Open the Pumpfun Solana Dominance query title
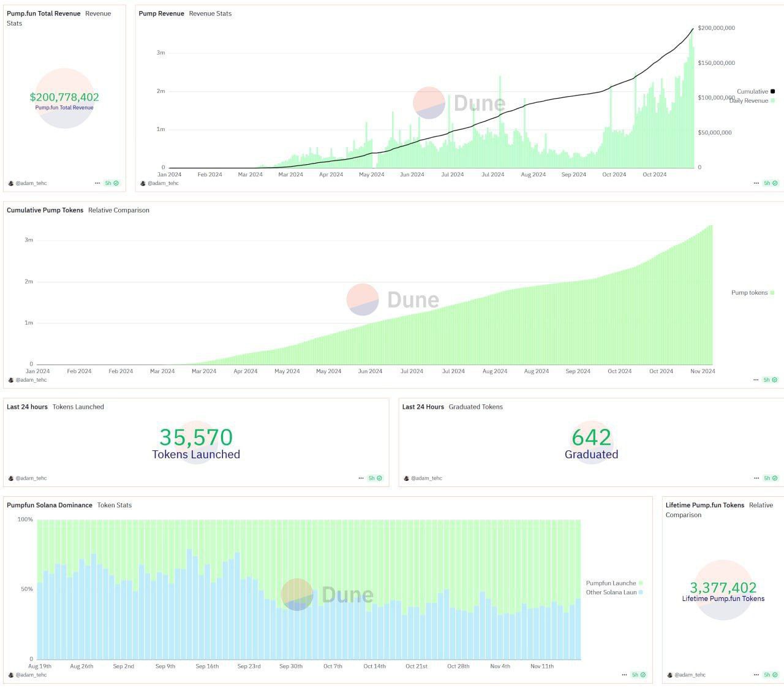The image size is (784, 688). click(x=50, y=505)
